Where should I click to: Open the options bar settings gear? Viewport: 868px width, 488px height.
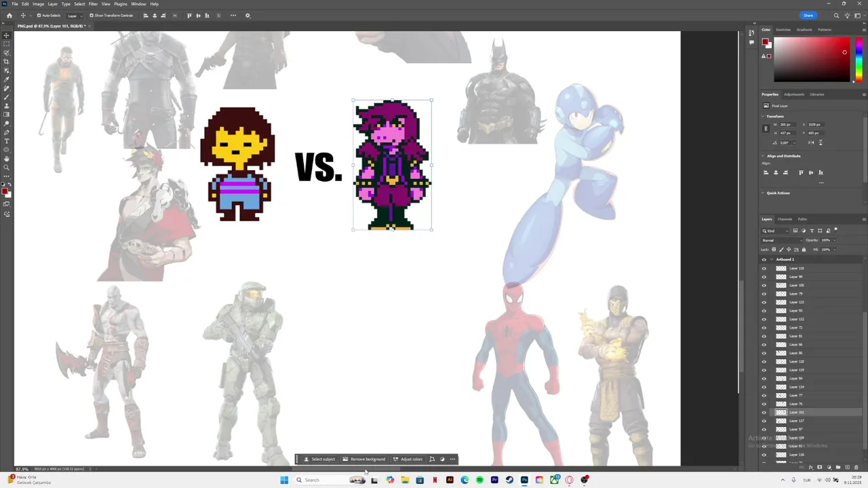tap(248, 16)
